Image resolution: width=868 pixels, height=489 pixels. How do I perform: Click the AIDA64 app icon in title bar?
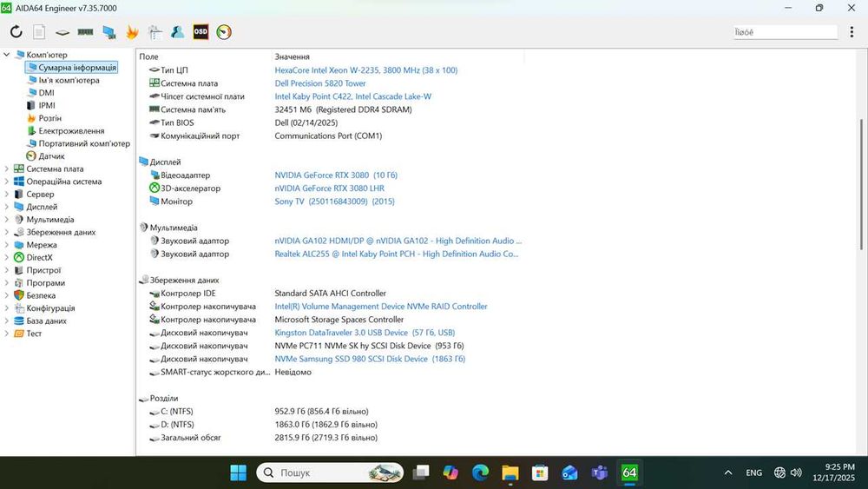[x=6, y=8]
